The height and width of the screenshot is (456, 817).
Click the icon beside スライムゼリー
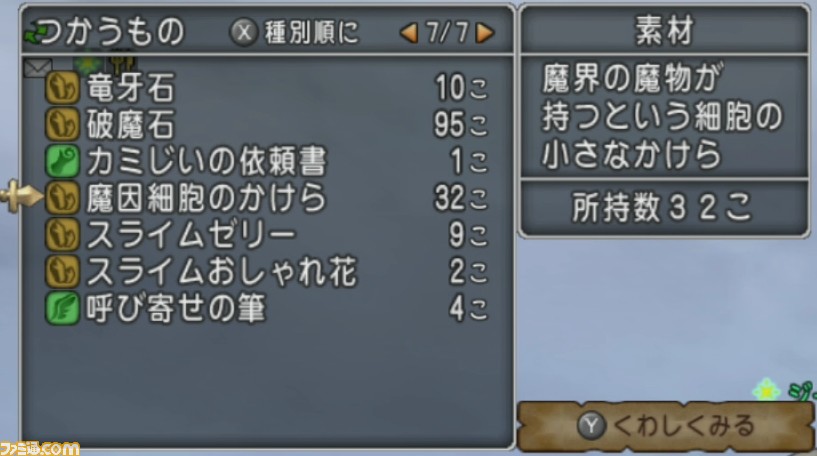[x=62, y=235]
